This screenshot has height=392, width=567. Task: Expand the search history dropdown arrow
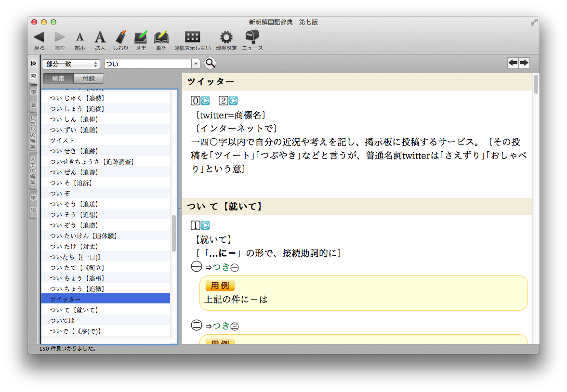click(x=196, y=64)
